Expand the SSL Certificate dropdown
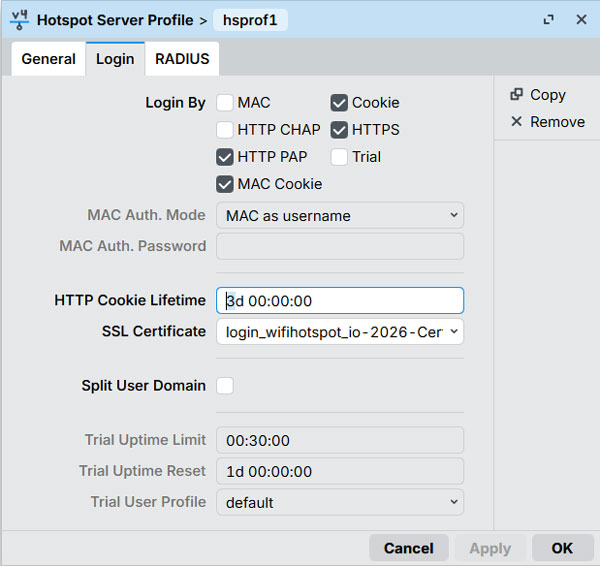Screen dimensions: 600x566 tap(340, 331)
